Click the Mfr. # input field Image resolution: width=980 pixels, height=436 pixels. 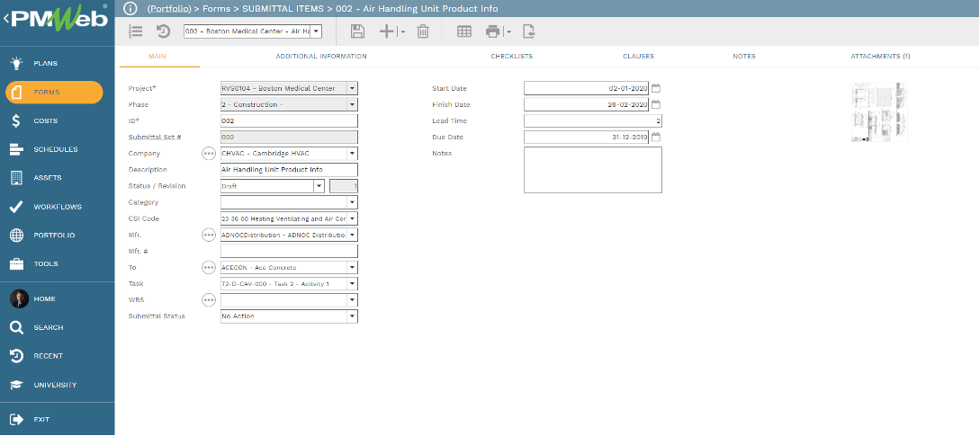click(290, 251)
